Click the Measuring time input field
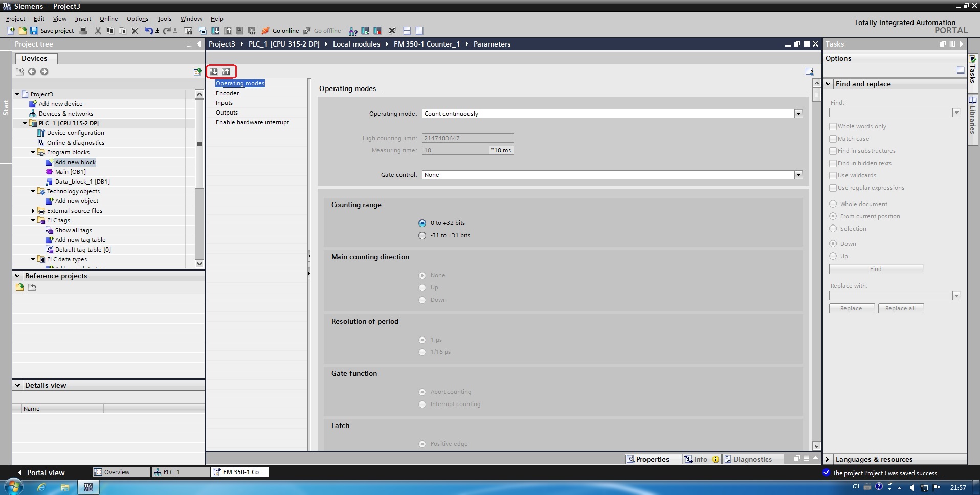Screen dimensions: 980x495 click(x=455, y=150)
